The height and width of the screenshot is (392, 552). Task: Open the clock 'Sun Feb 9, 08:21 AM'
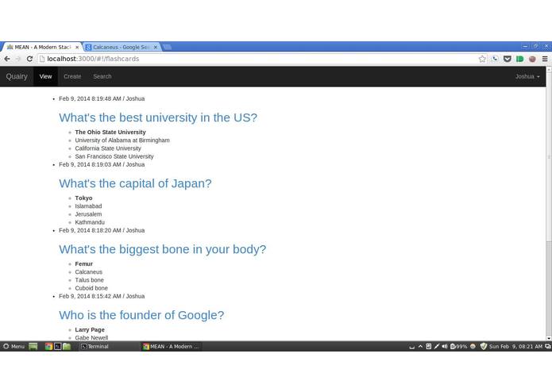[x=515, y=346]
